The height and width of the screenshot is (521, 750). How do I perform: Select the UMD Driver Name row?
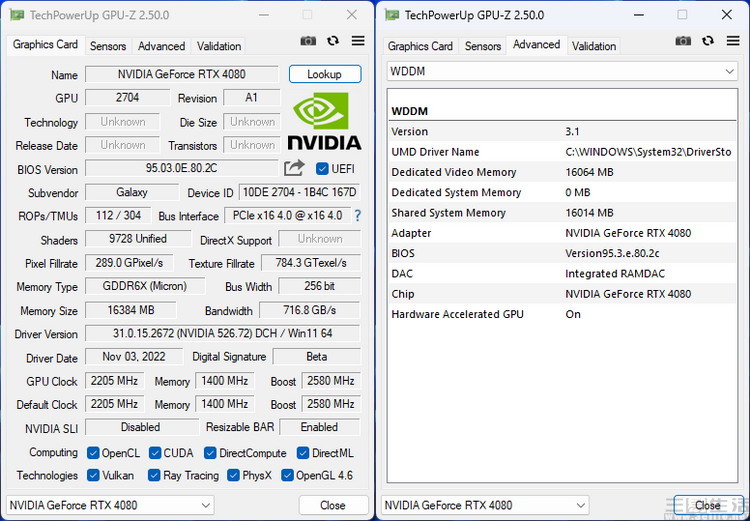pos(562,152)
